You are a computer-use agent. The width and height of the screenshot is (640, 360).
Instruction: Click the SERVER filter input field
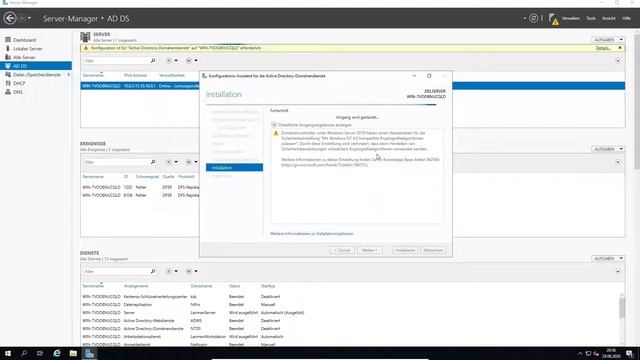(116, 60)
